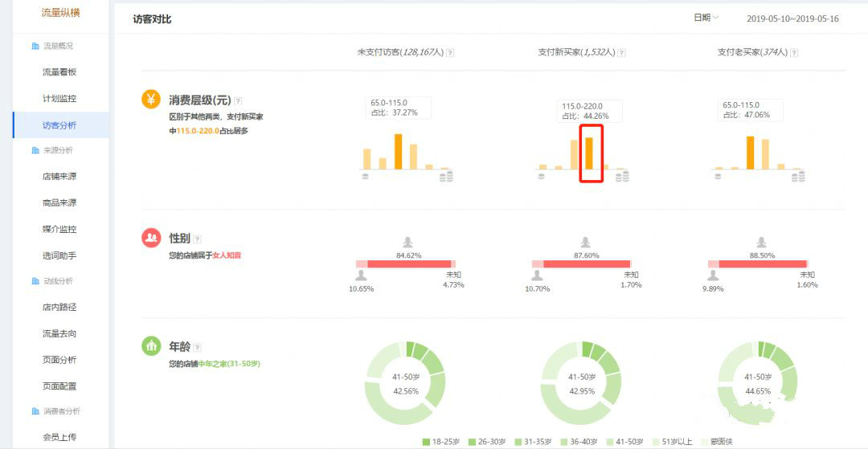The image size is (868, 449).
Task: Open the date range 2019-05-10~2019-05-16
Action: pos(792,18)
